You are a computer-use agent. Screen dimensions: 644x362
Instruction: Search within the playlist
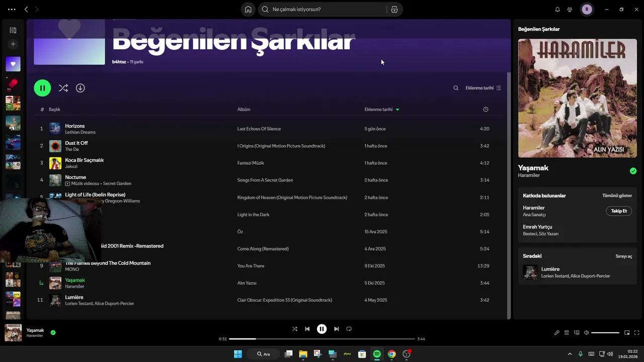[x=456, y=88]
